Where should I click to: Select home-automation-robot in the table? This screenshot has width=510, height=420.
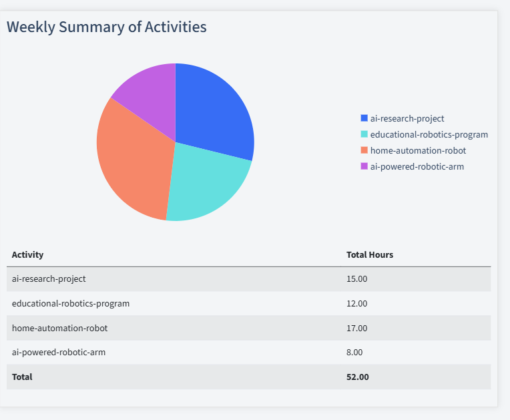point(59,328)
